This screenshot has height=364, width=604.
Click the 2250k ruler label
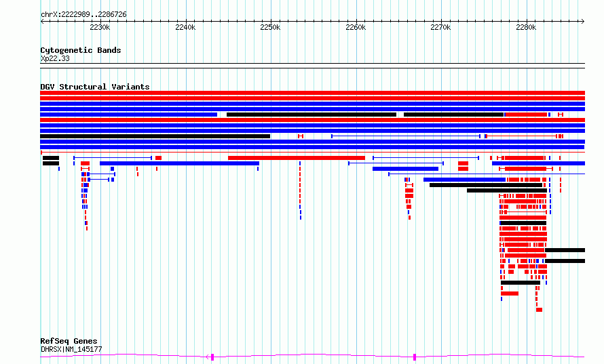270,27
